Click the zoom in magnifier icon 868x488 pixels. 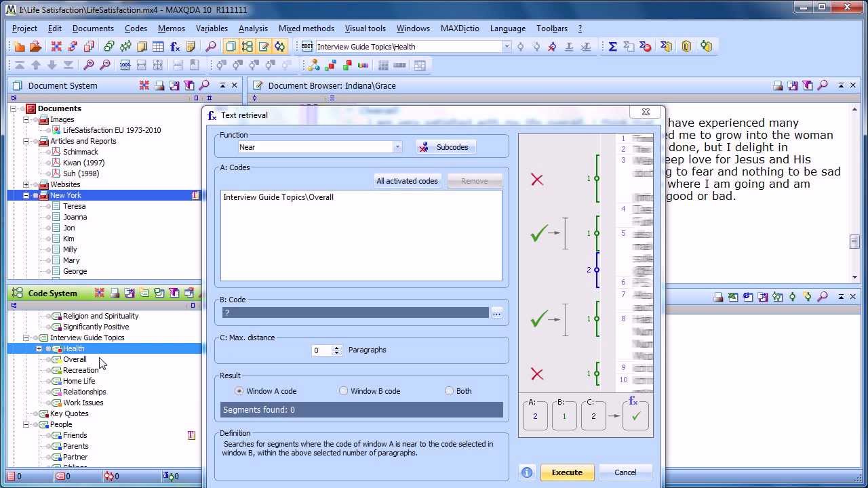tap(89, 66)
